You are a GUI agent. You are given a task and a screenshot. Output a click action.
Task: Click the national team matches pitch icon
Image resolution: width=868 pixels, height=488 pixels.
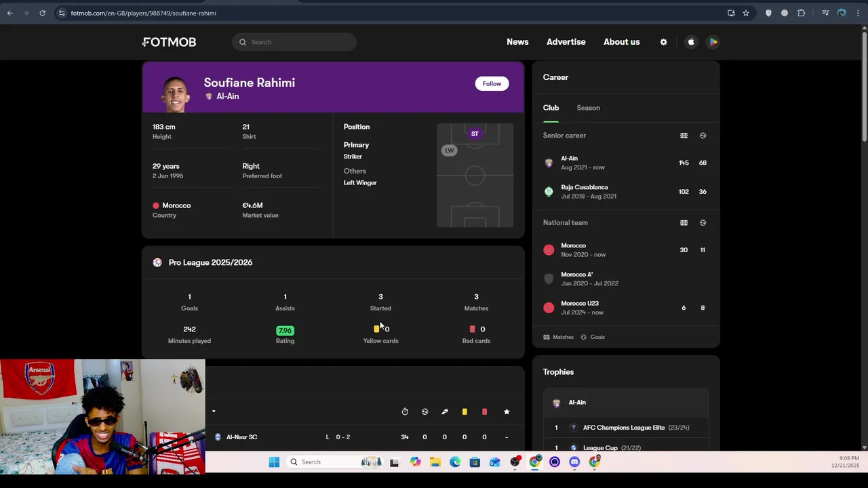pyautogui.click(x=684, y=222)
